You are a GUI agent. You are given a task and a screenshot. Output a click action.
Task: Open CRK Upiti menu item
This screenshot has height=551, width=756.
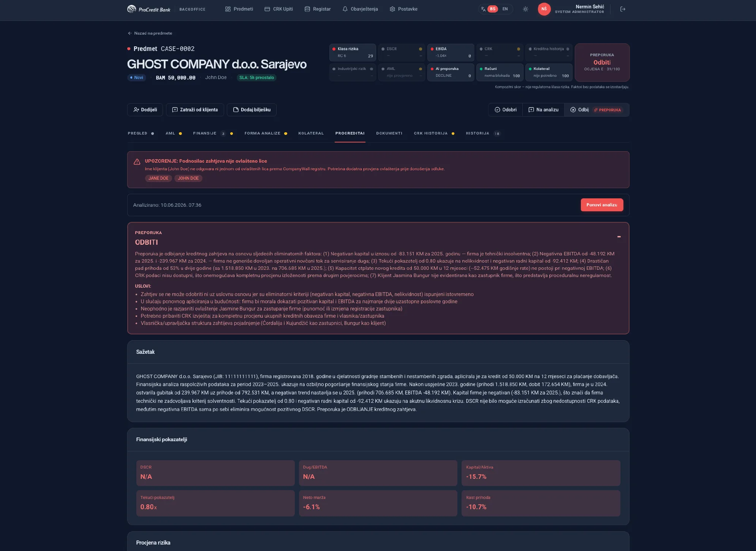point(278,9)
